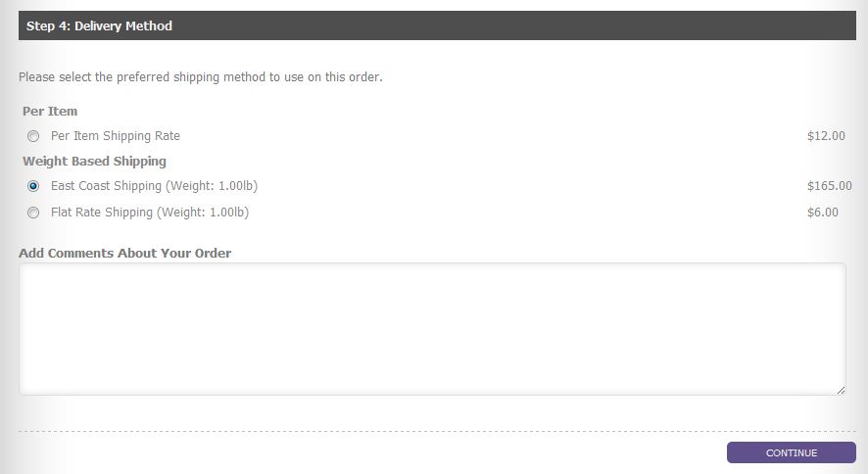This screenshot has width=868, height=474.
Task: Click inside the order comments text area
Action: coord(432,329)
